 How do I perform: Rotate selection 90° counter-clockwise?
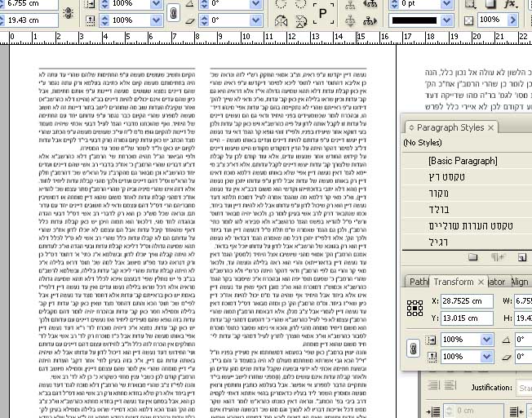tap(300, 4)
